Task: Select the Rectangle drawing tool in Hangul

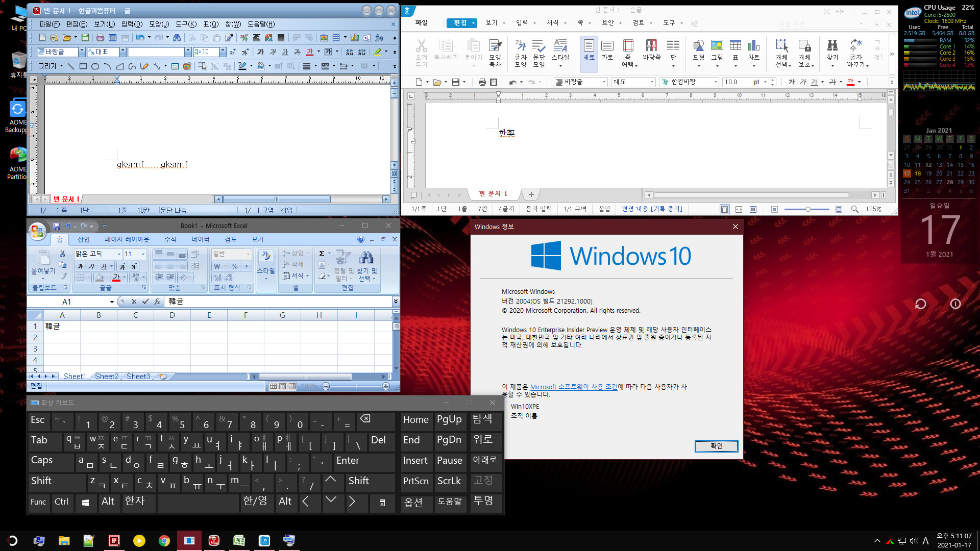Action: 83,66
